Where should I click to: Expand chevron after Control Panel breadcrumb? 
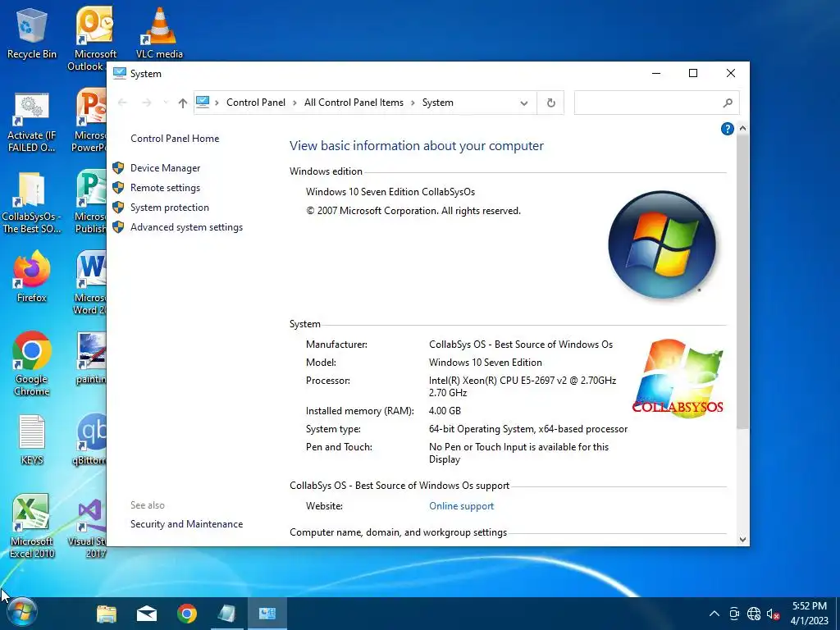[x=294, y=103]
